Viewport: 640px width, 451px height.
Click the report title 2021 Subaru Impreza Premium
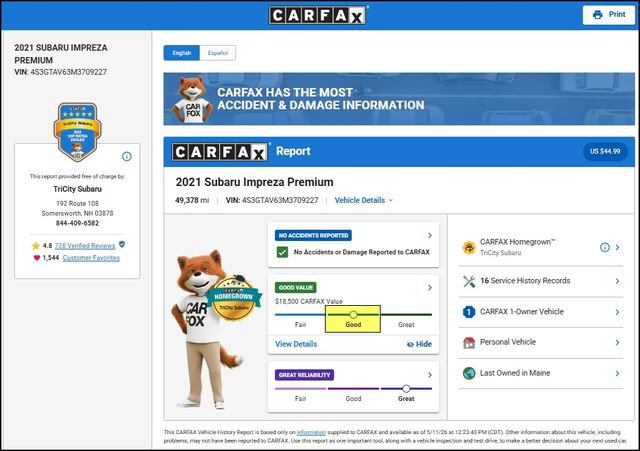tap(254, 182)
